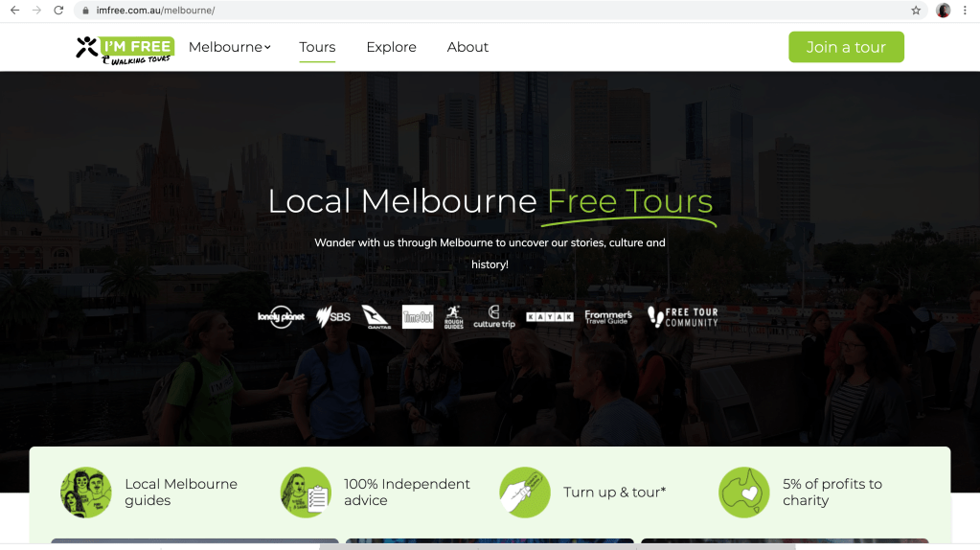Expand the Melbourne city dropdown
This screenshot has width=980, height=550.
(230, 47)
